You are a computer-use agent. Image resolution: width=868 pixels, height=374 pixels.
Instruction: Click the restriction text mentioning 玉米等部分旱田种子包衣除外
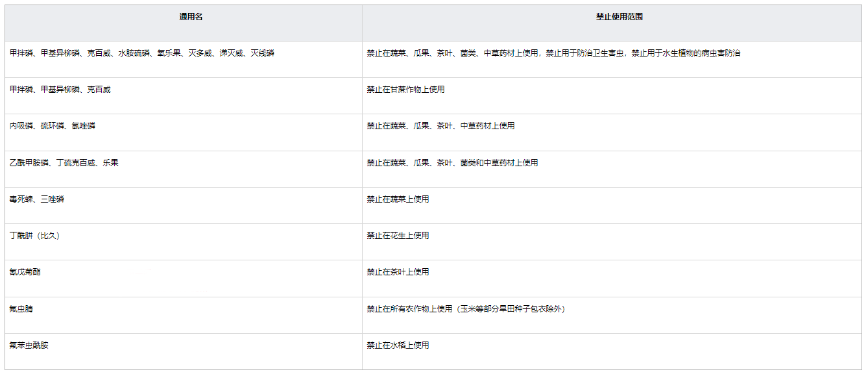tap(467, 309)
